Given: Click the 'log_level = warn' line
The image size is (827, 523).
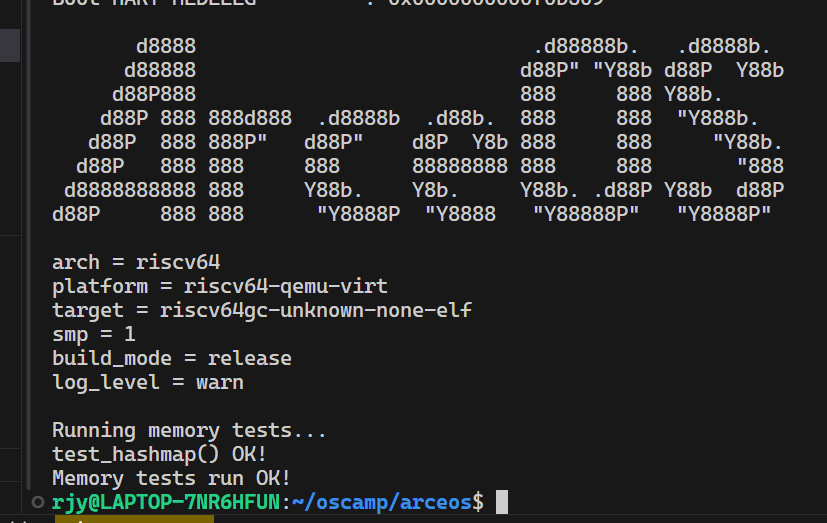Looking at the screenshot, I should (148, 382).
